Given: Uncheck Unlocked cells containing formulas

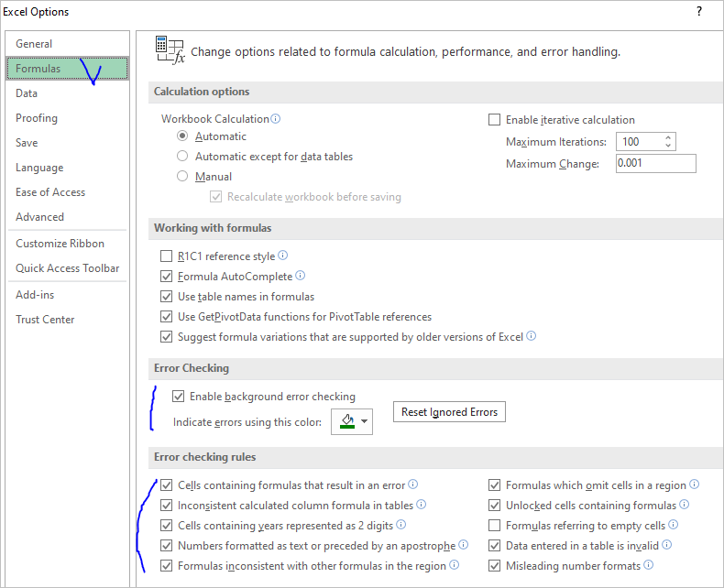Looking at the screenshot, I should coord(494,506).
